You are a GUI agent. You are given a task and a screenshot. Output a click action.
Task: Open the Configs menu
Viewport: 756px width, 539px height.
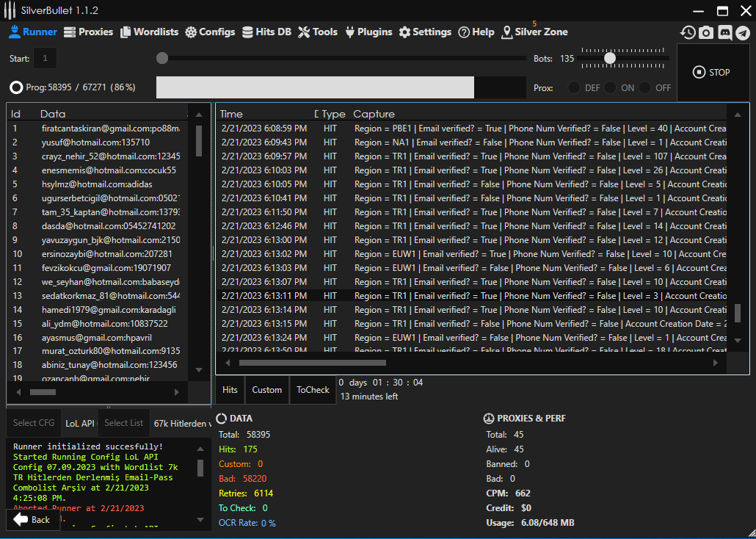tap(210, 32)
